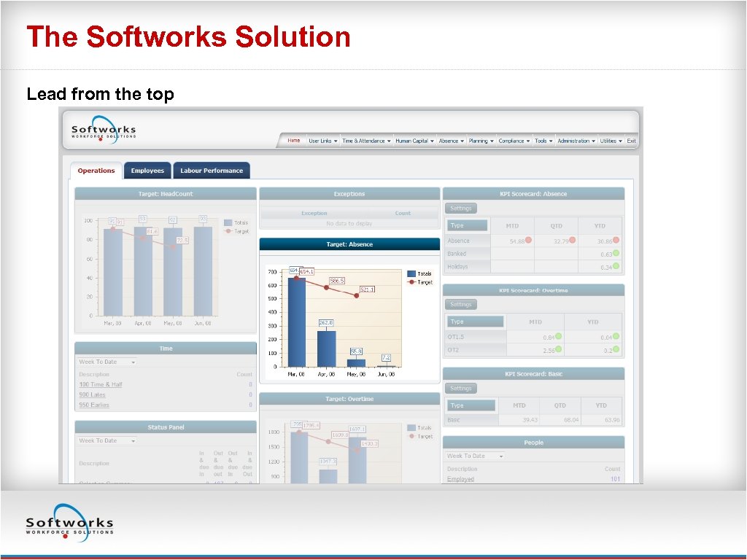This screenshot has height=560, width=747.
Task: Open the Human Capital menu
Action: click(x=415, y=141)
